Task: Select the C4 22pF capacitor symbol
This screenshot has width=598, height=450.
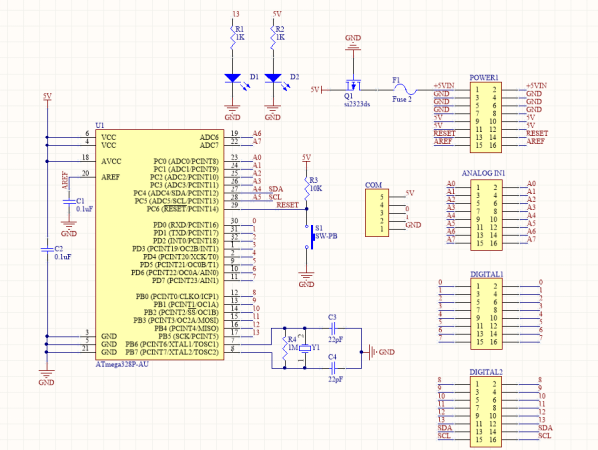Action: (333, 368)
